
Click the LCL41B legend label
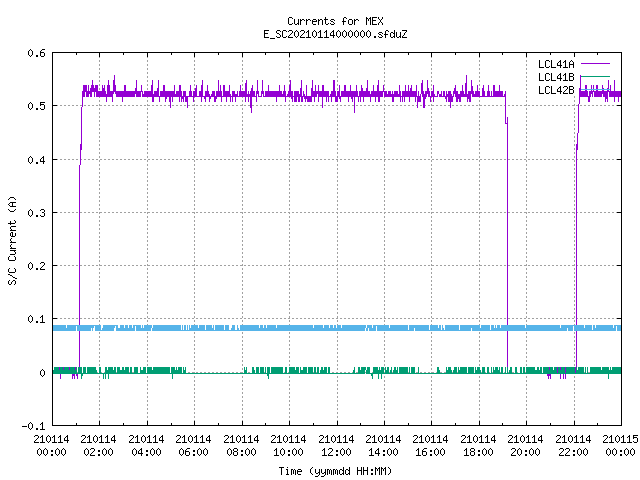point(556,77)
